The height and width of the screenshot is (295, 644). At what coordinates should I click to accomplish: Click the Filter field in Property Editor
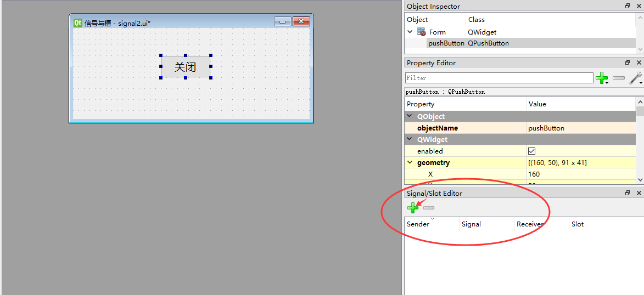tap(499, 78)
